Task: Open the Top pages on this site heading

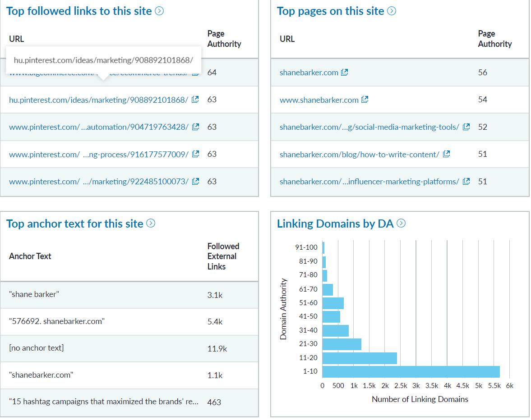Action: (331, 11)
